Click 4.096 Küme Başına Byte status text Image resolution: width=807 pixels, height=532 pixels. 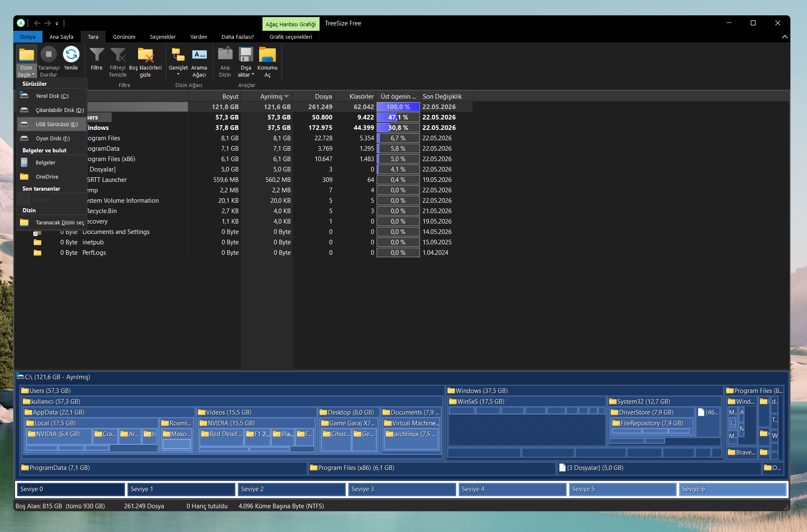pos(281,506)
